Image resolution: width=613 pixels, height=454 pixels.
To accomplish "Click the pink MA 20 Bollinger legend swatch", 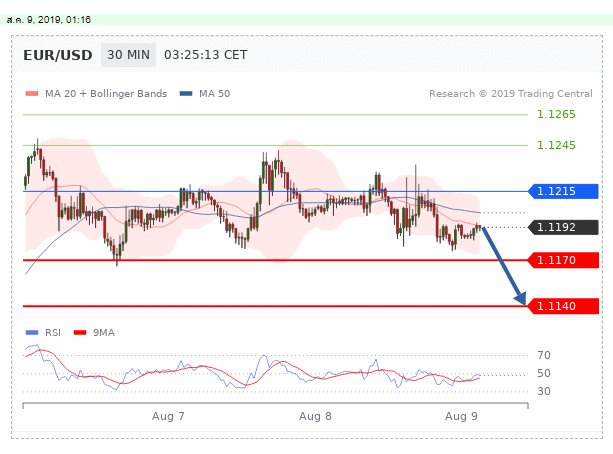I will [x=32, y=93].
